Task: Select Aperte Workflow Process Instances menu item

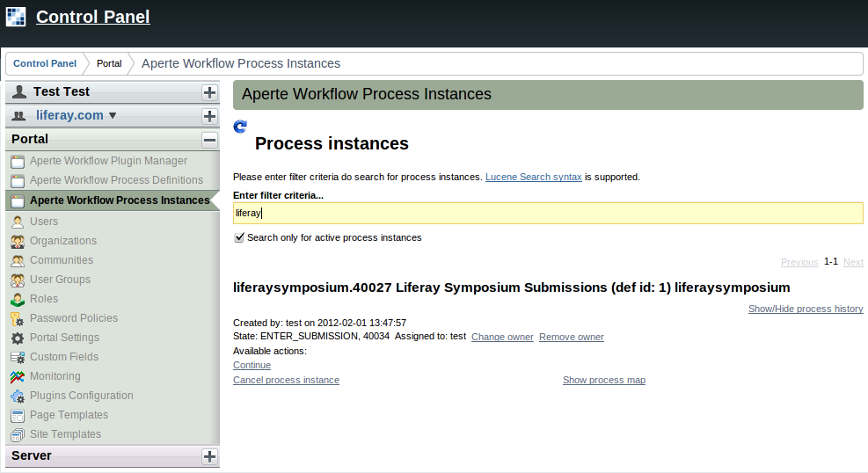Action: click(120, 200)
